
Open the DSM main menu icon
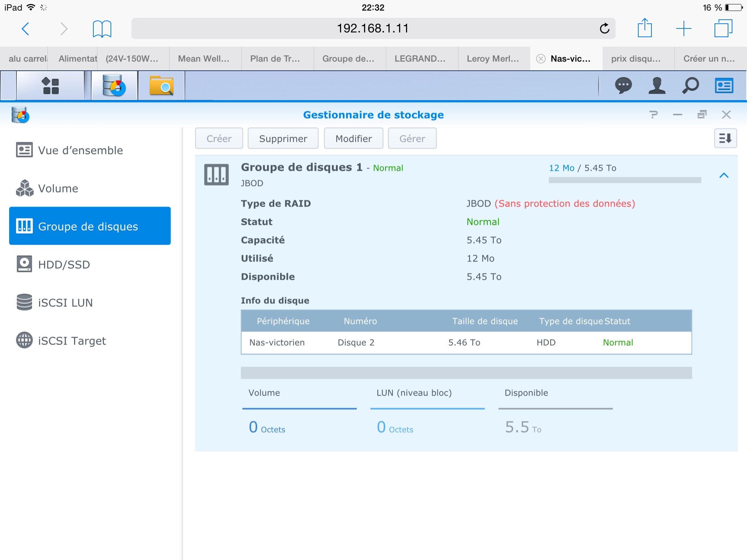50,86
